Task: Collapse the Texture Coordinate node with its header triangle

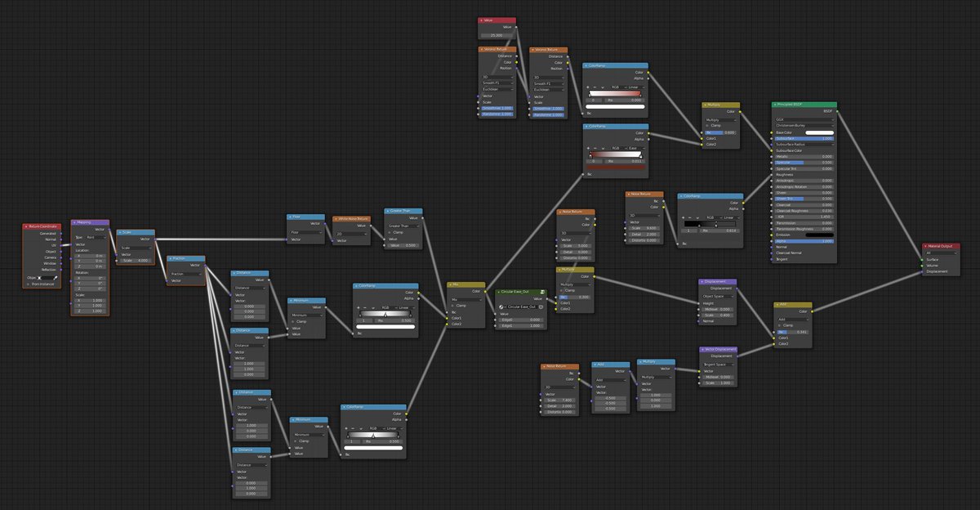Action: pyautogui.click(x=26, y=226)
